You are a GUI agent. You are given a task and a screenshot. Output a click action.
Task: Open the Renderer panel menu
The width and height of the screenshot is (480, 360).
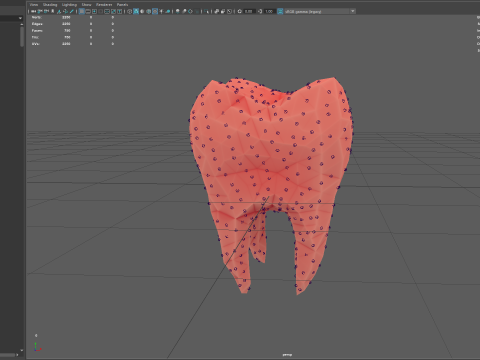pos(104,4)
